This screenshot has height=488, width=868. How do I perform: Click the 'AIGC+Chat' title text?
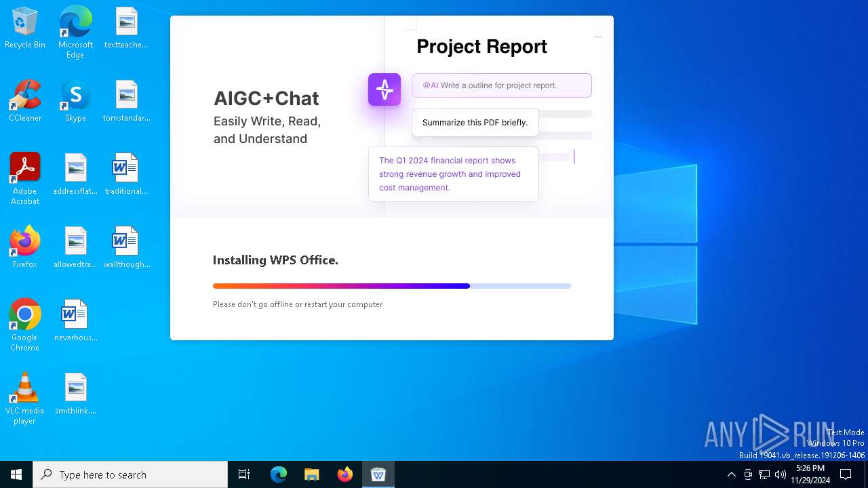(x=266, y=98)
